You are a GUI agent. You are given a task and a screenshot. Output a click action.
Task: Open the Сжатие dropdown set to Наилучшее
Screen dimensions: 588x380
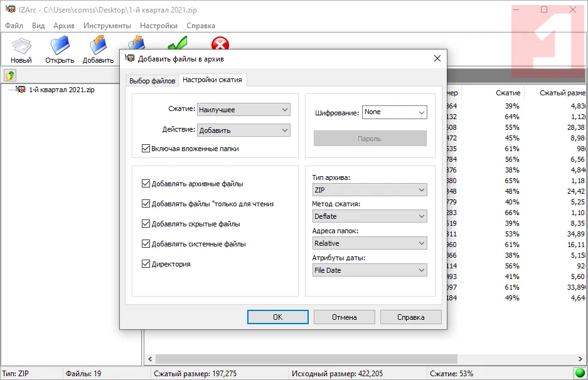click(x=243, y=110)
